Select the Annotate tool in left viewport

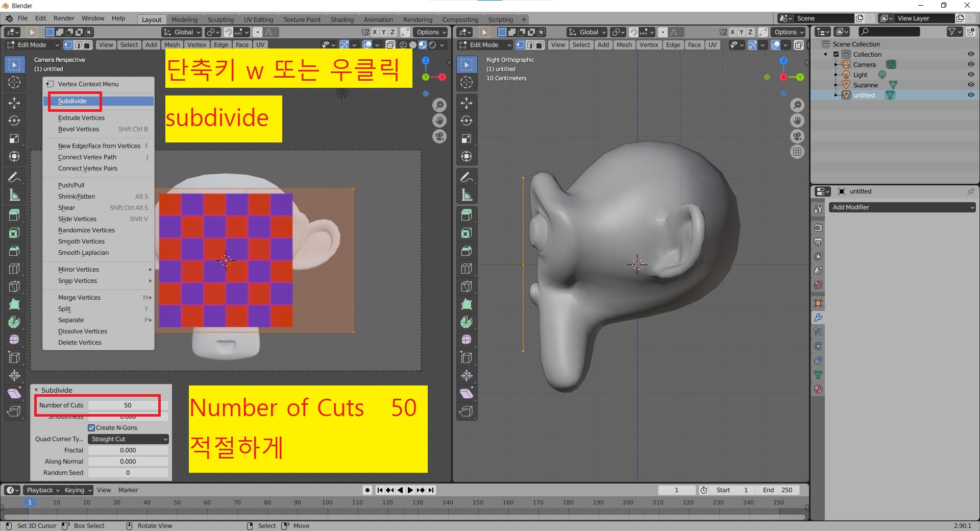tap(14, 177)
